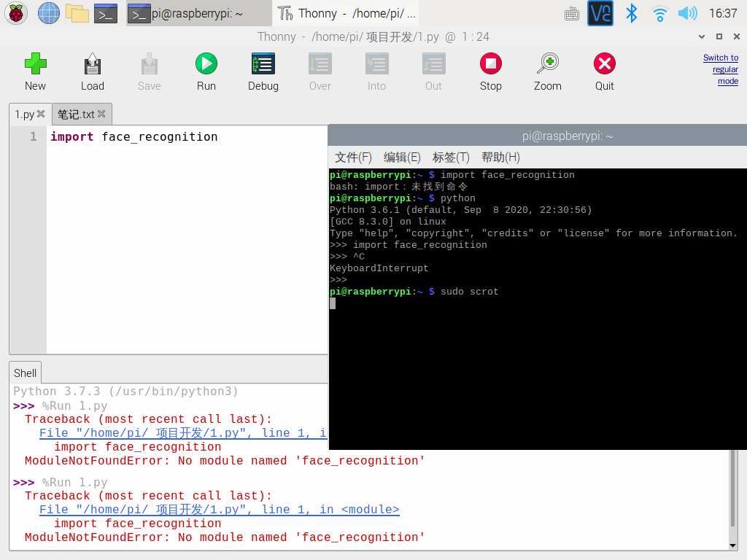The image size is (747, 560).
Task: Stop the running program
Action: (x=491, y=64)
